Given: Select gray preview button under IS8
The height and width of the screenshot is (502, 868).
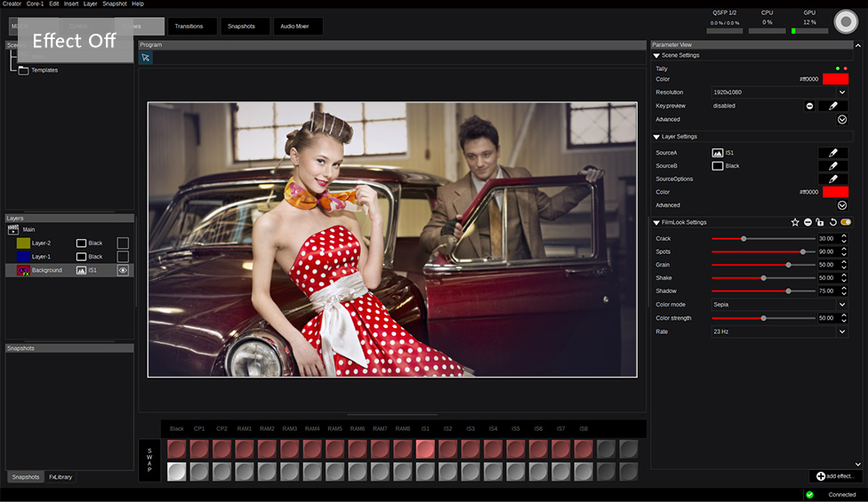Looking at the screenshot, I should coord(583,472).
